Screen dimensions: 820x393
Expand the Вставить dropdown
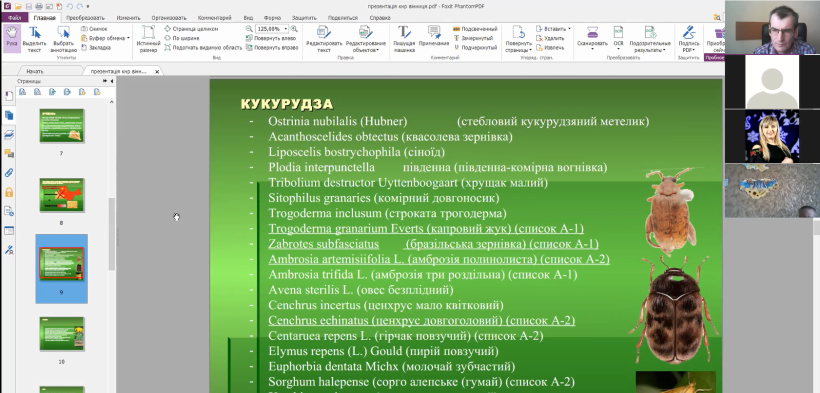569,29
